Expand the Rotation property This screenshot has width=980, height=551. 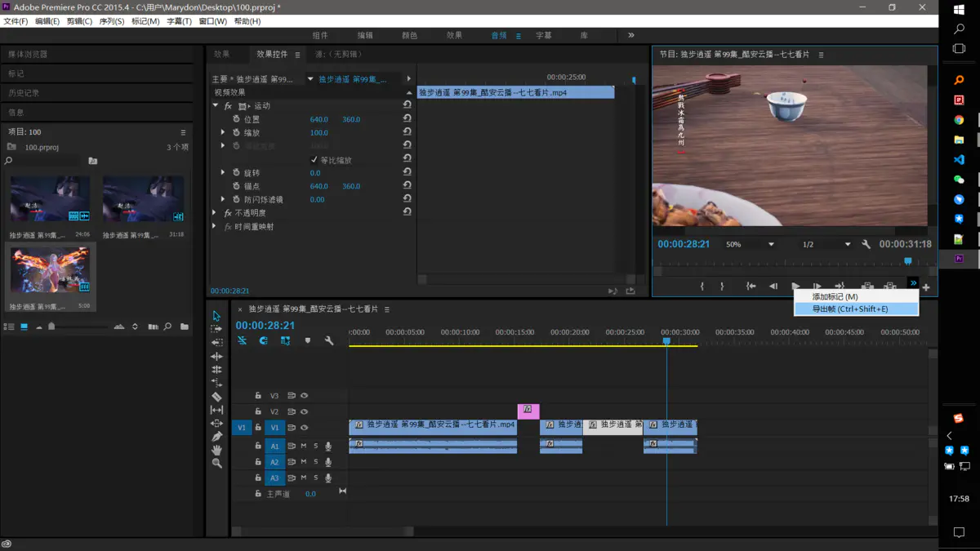point(223,173)
